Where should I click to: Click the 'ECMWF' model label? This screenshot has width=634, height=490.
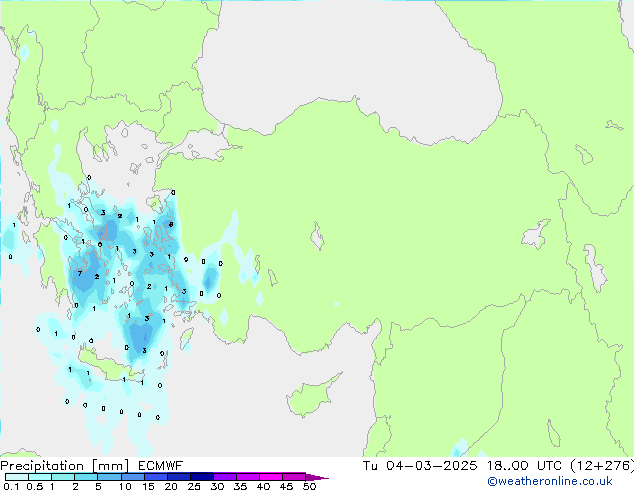click(161, 466)
